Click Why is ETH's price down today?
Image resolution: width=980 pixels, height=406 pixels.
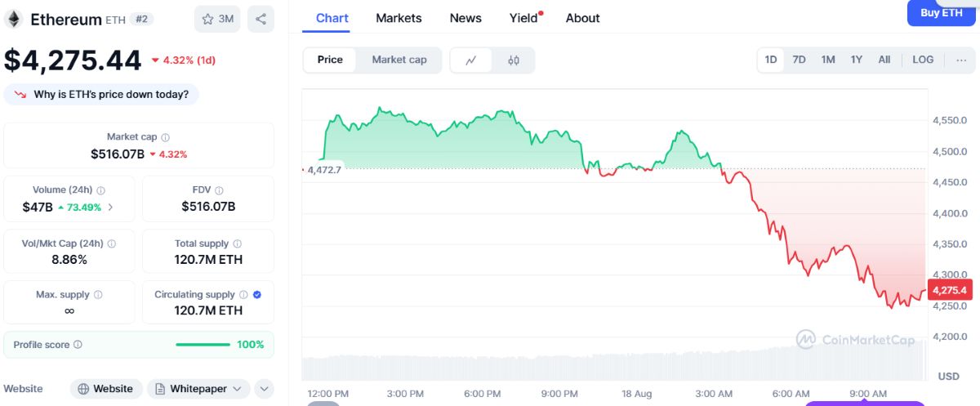point(101,95)
